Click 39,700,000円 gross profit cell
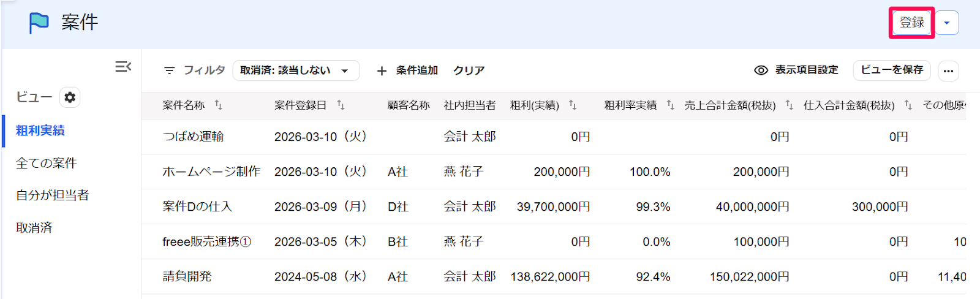The image size is (980, 299). 554,206
